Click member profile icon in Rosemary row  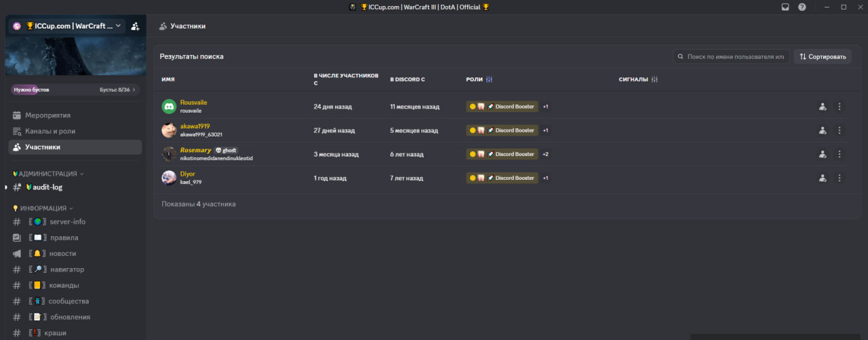(823, 154)
